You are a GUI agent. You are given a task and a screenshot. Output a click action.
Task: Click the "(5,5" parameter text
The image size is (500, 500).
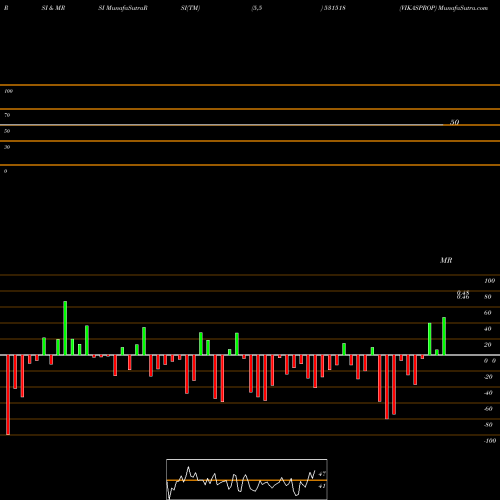[x=257, y=8]
